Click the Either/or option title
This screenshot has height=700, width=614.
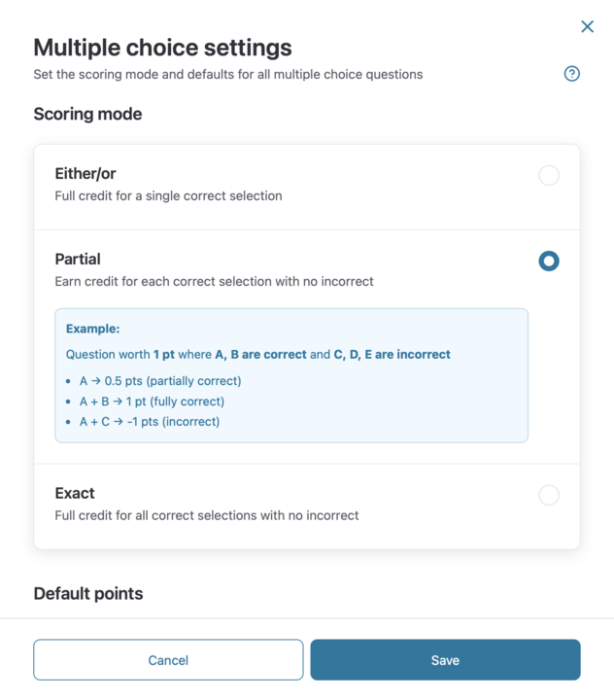point(85,173)
